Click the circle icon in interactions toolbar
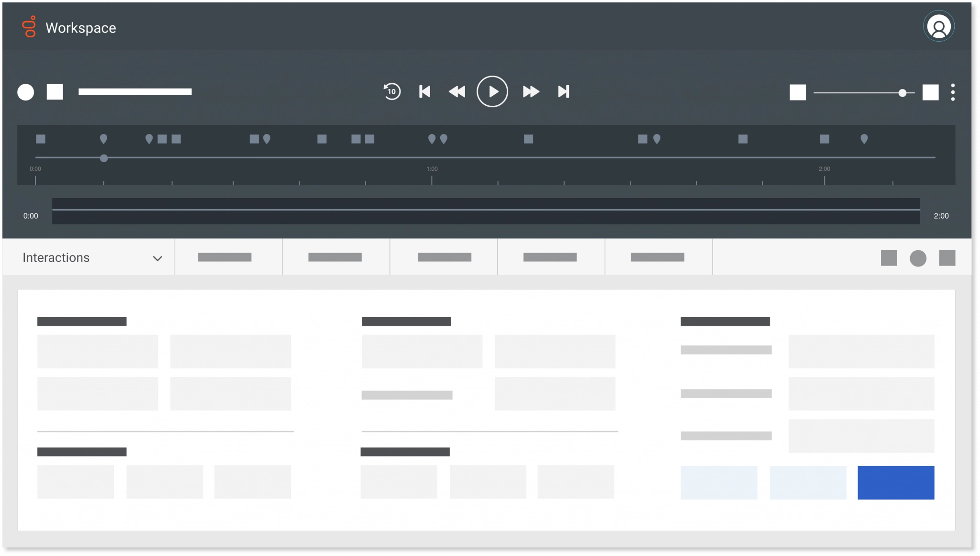The image size is (980, 556). point(918,258)
